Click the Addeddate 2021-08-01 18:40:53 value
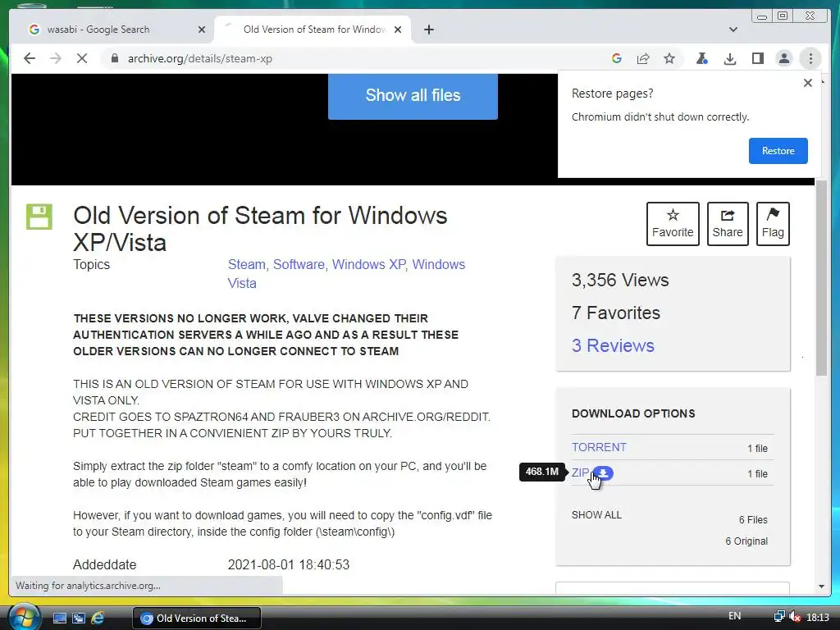 point(288,564)
